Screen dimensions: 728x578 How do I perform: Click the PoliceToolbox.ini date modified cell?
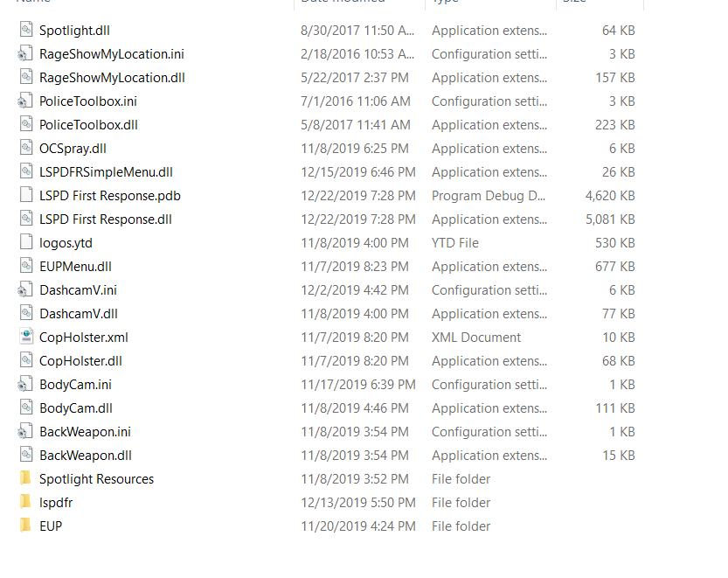tap(355, 101)
